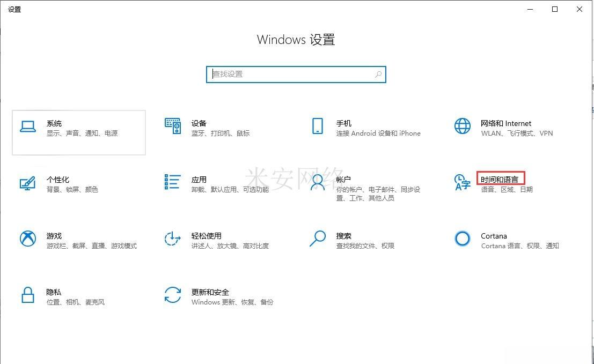The height and width of the screenshot is (364, 594).
Task: Click Cortana 语言、权限、通知 description
Action: [x=520, y=246]
